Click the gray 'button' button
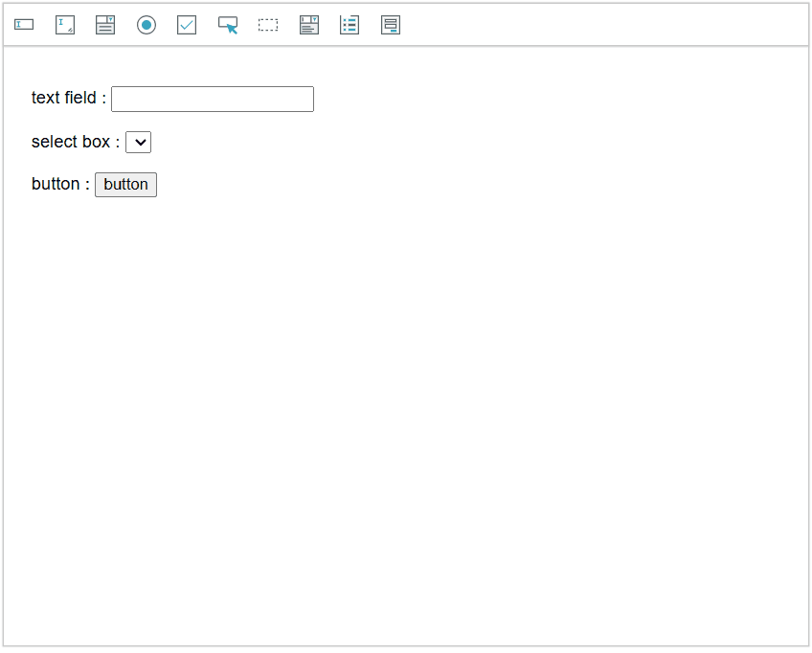 pyautogui.click(x=125, y=185)
